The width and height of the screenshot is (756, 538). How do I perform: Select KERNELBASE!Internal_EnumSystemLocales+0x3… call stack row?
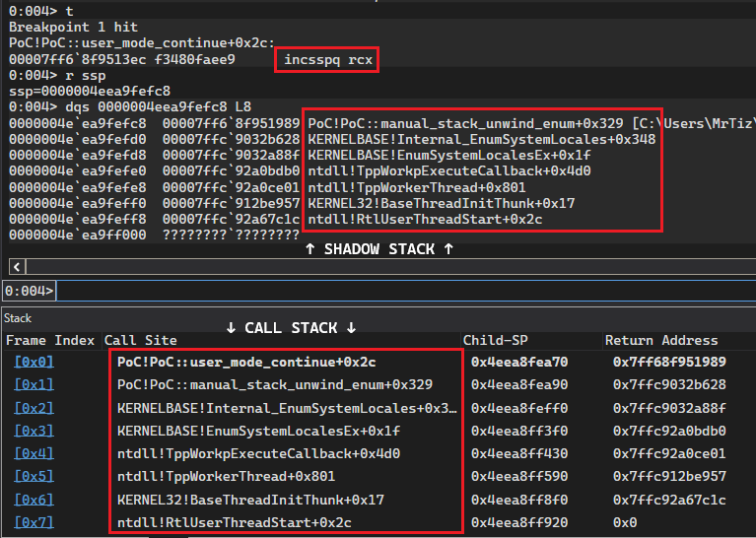tap(287, 408)
